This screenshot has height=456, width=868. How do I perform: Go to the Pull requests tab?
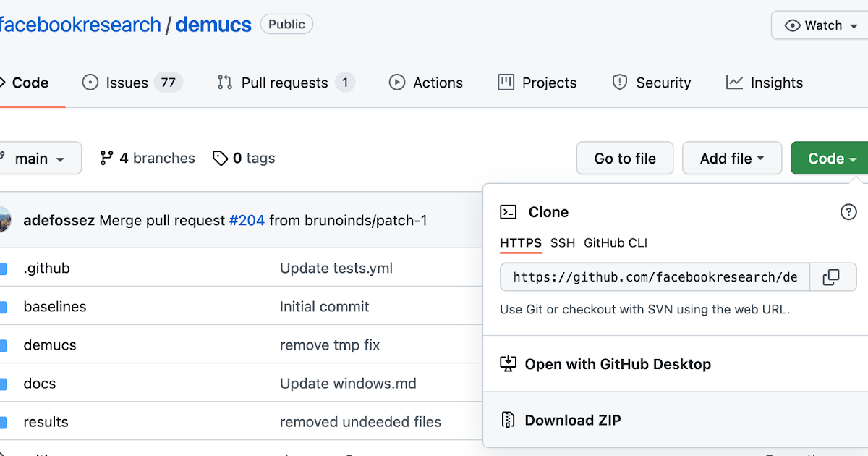click(285, 83)
